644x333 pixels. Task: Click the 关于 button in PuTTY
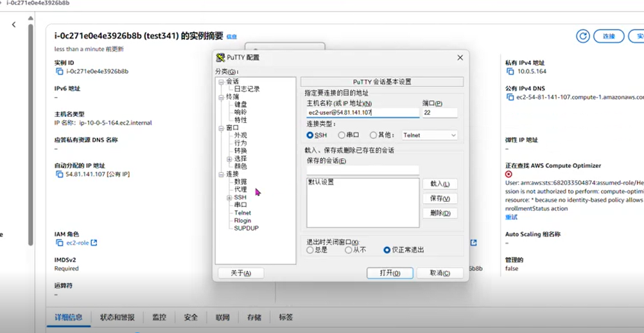click(x=241, y=273)
